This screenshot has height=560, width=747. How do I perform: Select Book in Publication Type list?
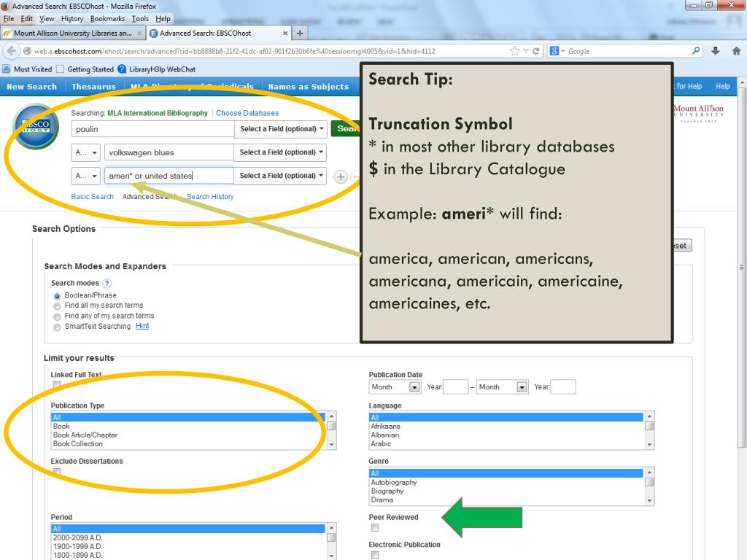click(61, 426)
